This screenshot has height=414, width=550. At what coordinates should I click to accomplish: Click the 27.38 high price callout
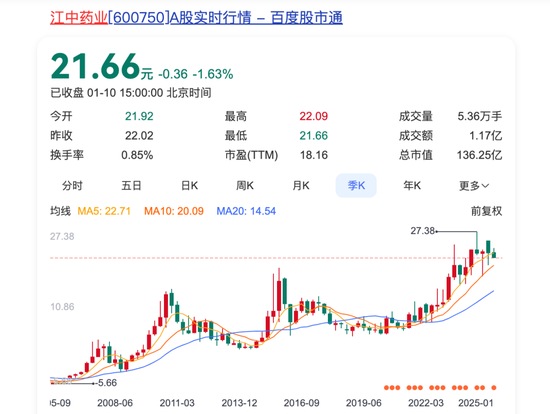423,231
